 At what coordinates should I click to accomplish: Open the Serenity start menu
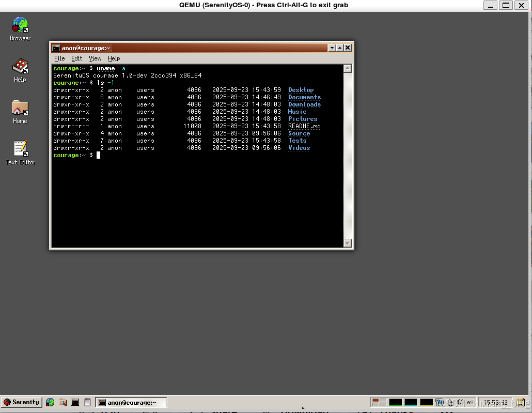(21, 402)
